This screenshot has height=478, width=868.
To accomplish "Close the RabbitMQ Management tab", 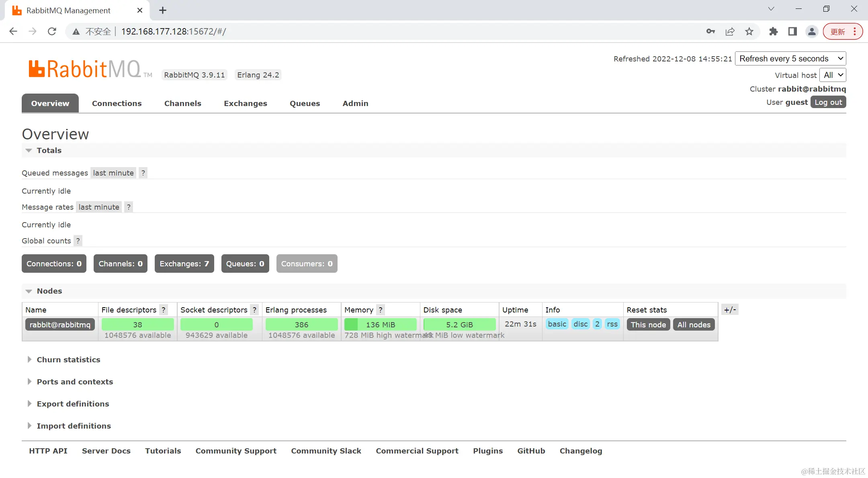I will 140,10.
